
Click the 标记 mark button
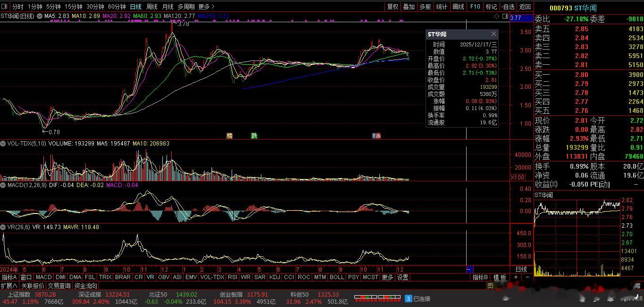coord(491,7)
